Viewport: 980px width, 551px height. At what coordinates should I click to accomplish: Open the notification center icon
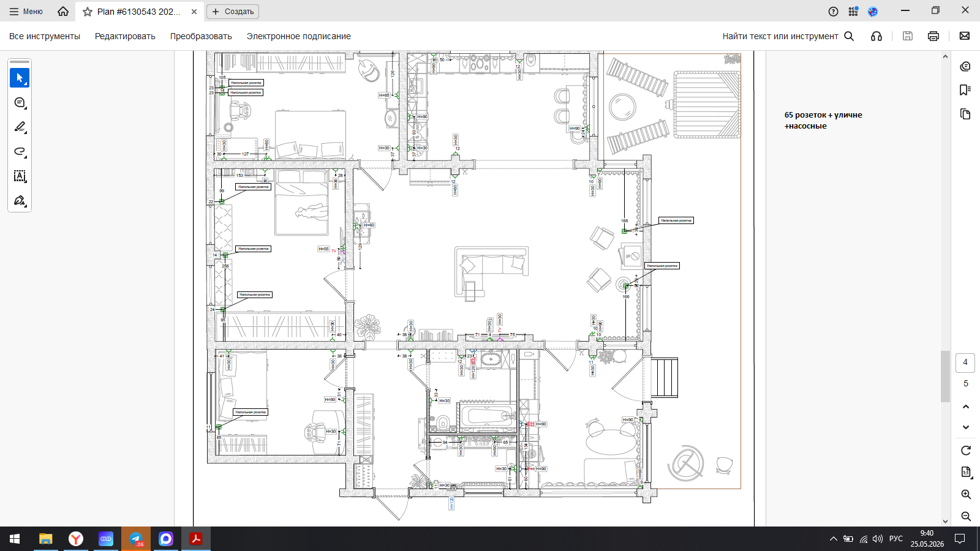pyautogui.click(x=960, y=539)
